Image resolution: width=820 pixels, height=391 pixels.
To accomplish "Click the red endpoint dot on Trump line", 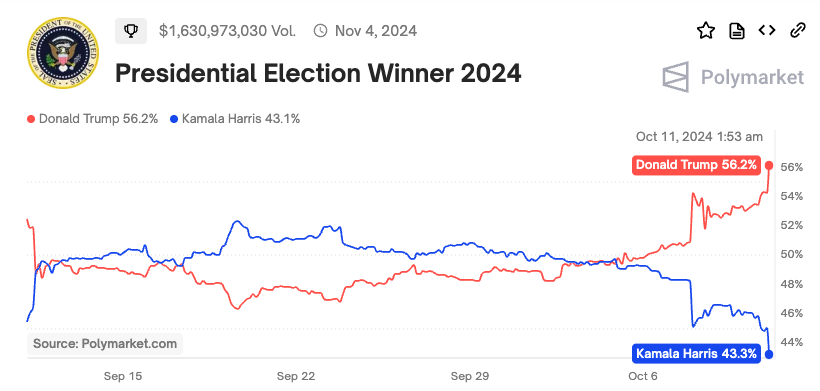I will coord(769,165).
